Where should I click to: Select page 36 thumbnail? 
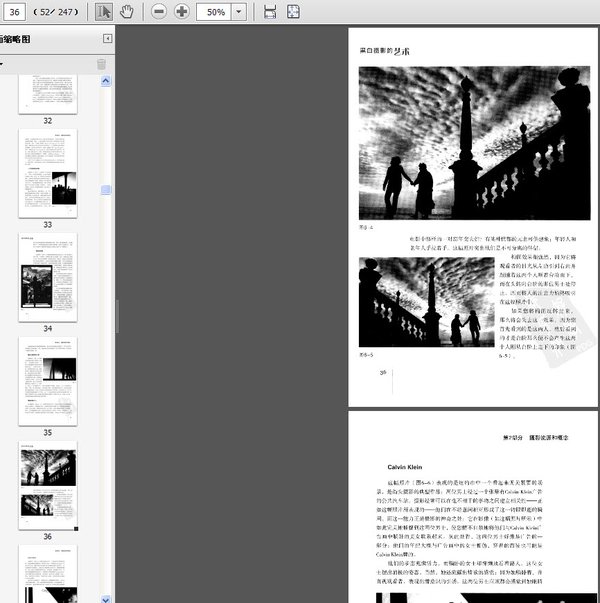[x=48, y=485]
